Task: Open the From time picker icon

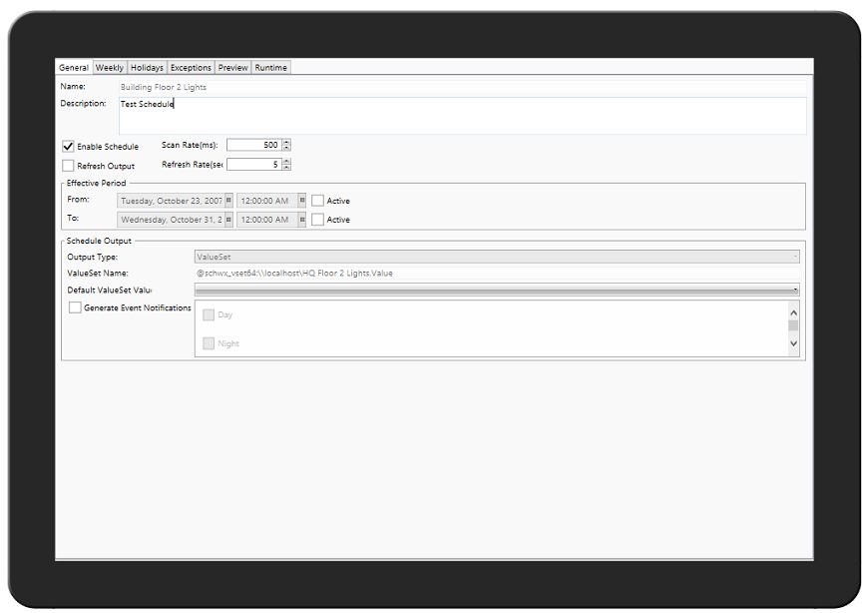Action: coord(302,201)
